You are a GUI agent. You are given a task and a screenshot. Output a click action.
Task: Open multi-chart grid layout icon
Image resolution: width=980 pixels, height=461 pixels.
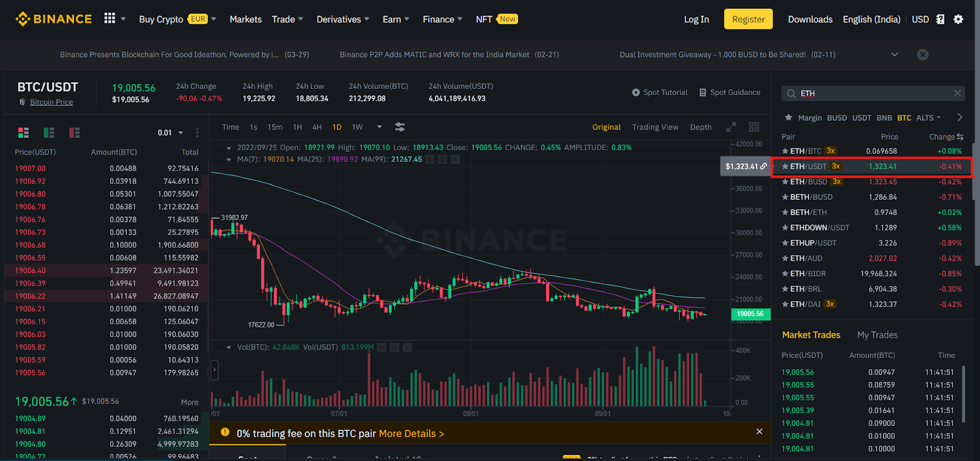pos(754,127)
